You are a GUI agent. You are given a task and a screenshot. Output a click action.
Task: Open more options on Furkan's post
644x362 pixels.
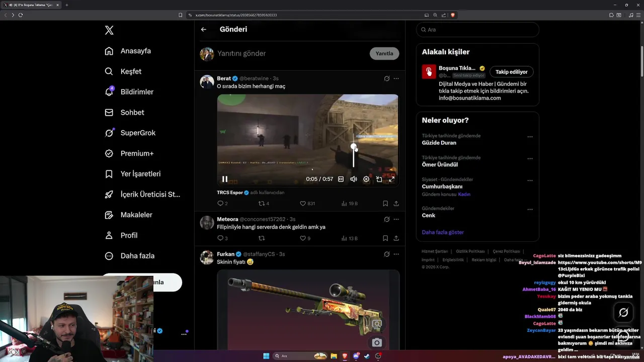[396, 254]
